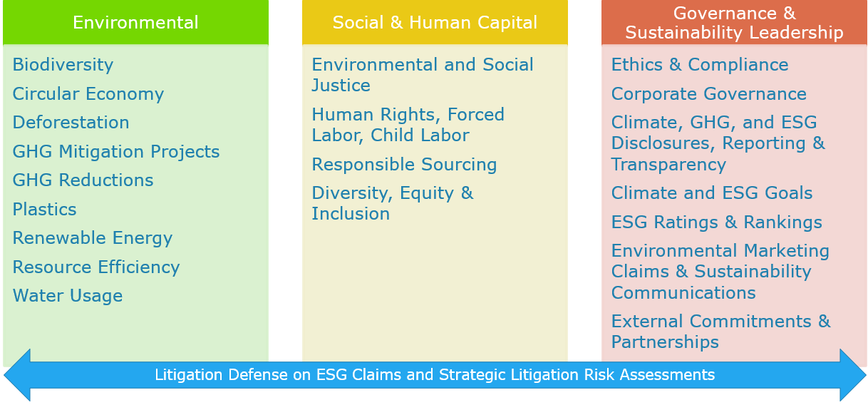This screenshot has height=405, width=868.
Task: Click the GHG Reductions link
Action: [x=83, y=180]
